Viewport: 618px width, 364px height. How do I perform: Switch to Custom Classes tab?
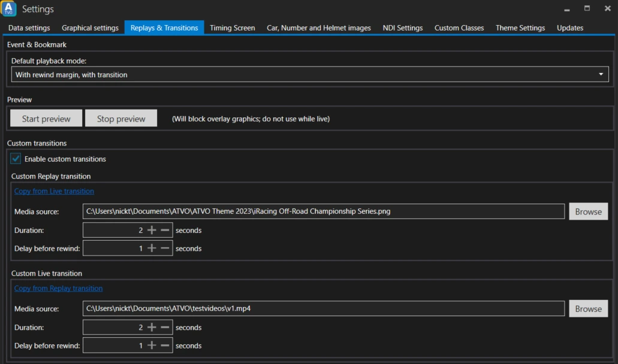click(x=459, y=28)
